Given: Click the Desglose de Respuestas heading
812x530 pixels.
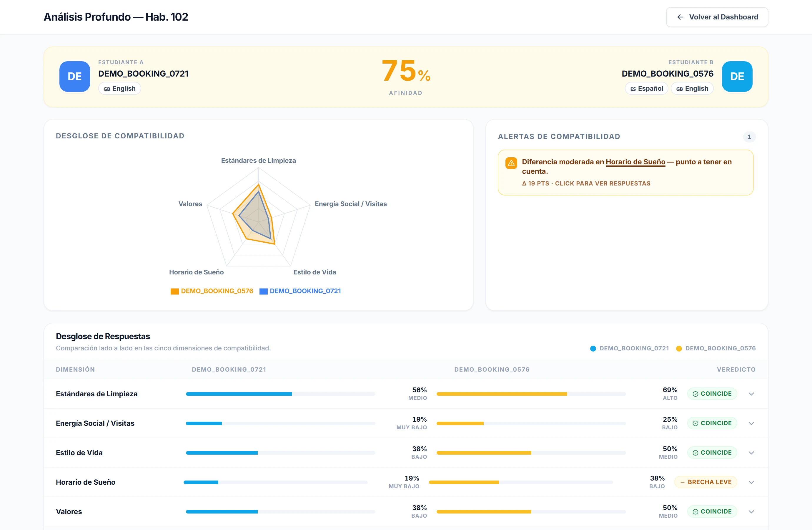Looking at the screenshot, I should click(103, 336).
